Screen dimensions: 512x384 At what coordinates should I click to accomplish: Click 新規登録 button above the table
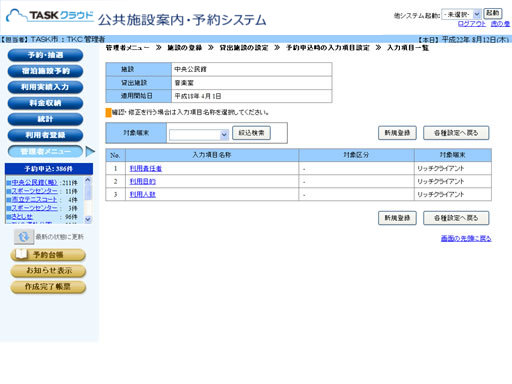pos(397,133)
